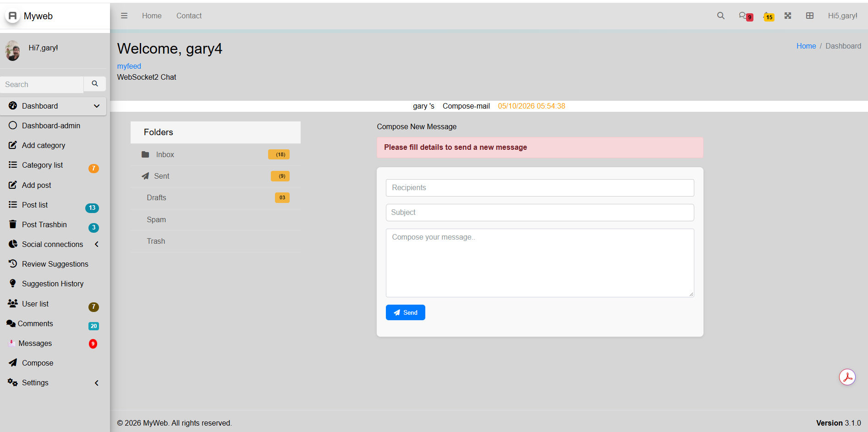Focus the Subject input field
Image resolution: width=868 pixels, height=432 pixels.
click(540, 213)
